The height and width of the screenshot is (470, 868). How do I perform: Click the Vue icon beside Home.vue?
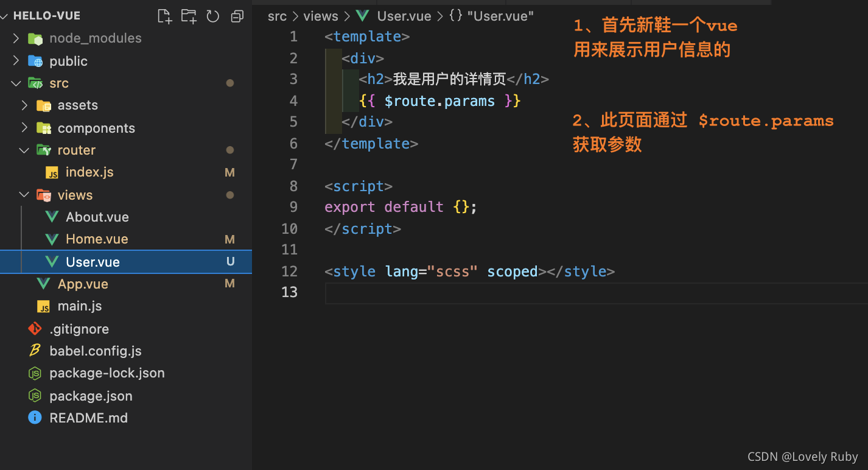point(52,239)
